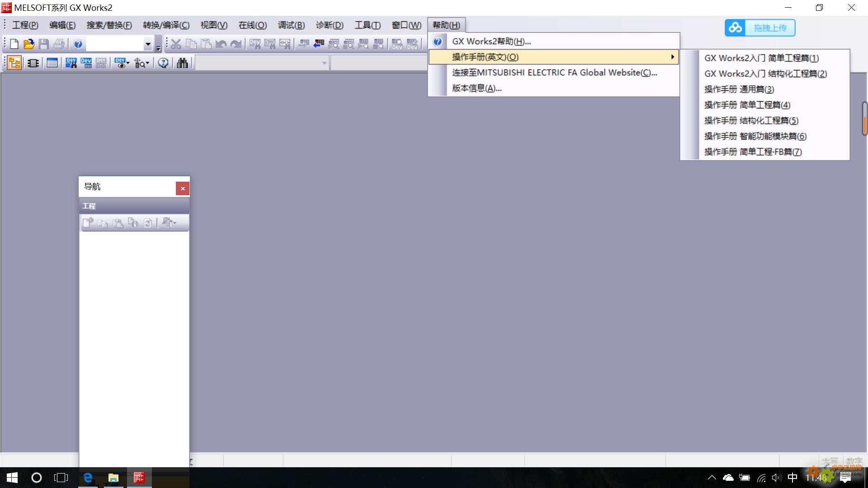Close the 导航 navigation panel
This screenshot has width=868, height=488.
tap(183, 188)
